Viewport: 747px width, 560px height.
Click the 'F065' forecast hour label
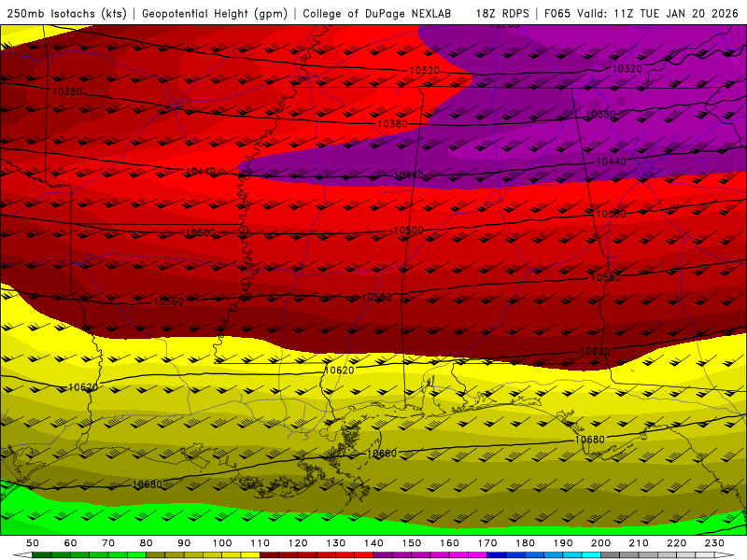[557, 13]
